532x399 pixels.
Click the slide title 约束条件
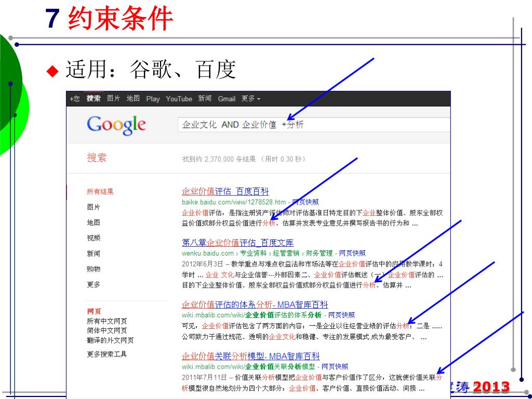[x=121, y=19]
